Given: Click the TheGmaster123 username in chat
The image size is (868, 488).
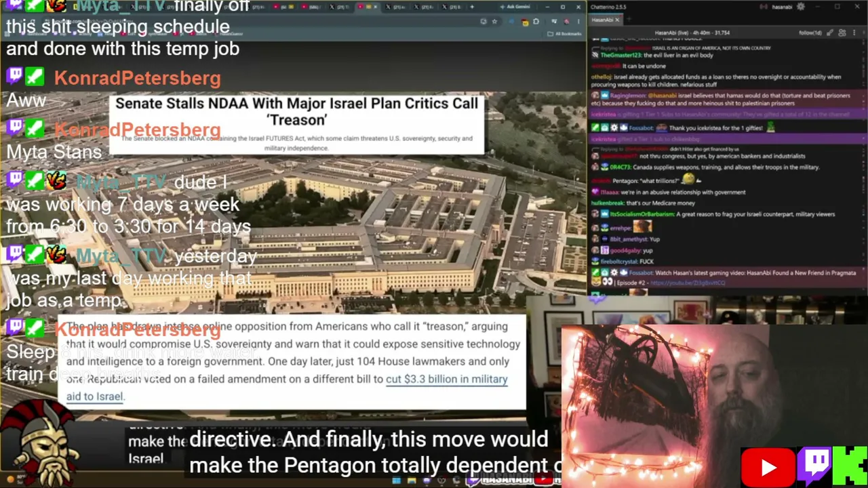Looking at the screenshot, I should (620, 55).
